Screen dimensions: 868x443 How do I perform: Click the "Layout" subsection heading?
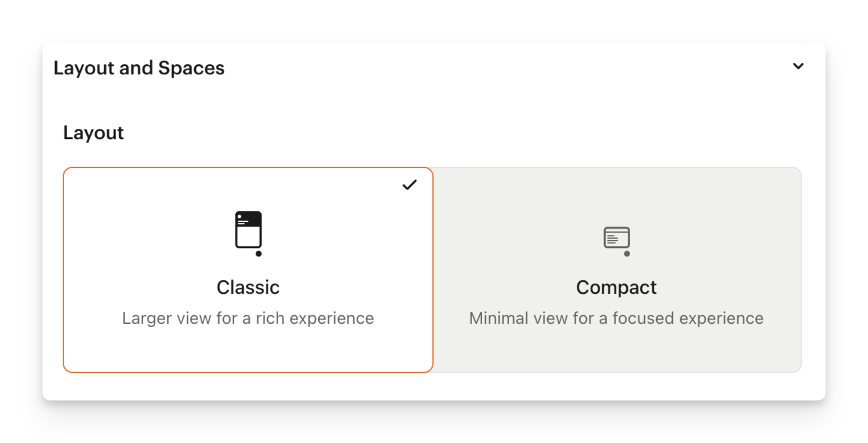click(x=93, y=133)
